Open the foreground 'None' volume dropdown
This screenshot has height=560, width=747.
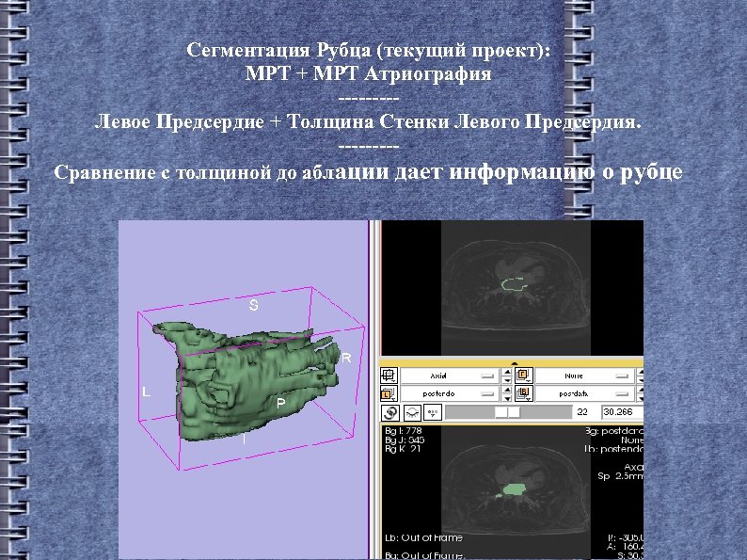coord(584,376)
